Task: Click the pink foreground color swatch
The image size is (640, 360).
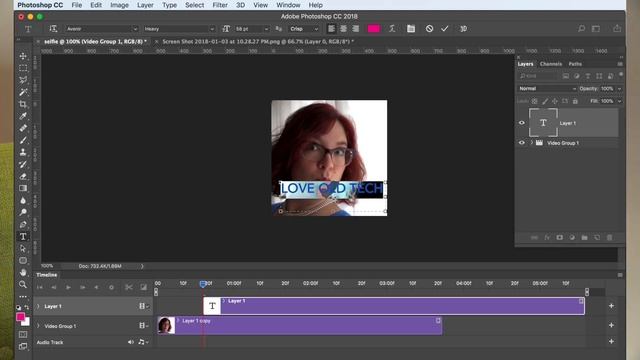Action: (x=20, y=317)
